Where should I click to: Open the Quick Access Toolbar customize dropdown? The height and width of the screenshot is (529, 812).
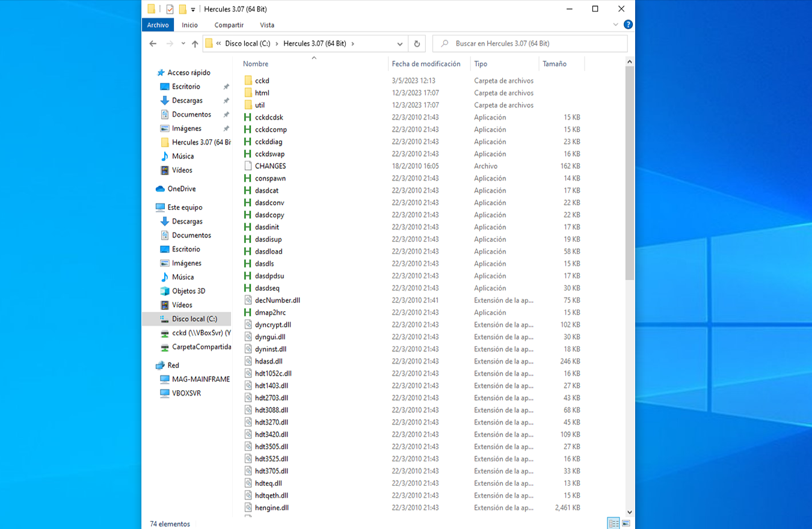click(x=193, y=10)
